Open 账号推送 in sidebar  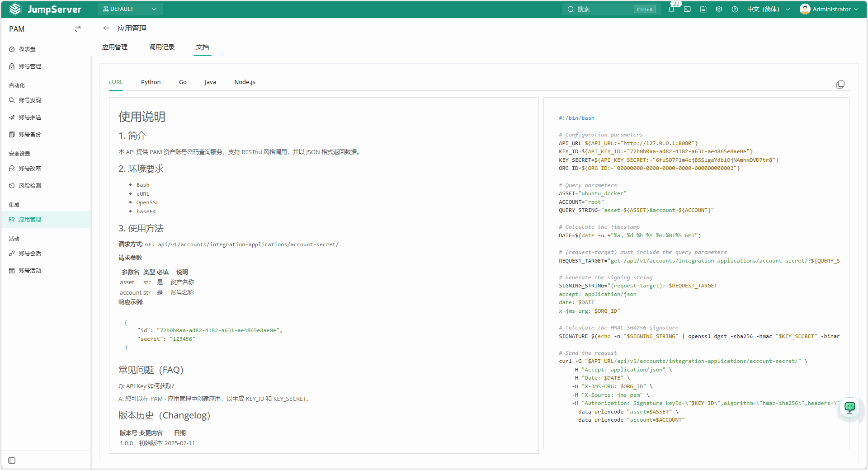[x=46, y=117]
